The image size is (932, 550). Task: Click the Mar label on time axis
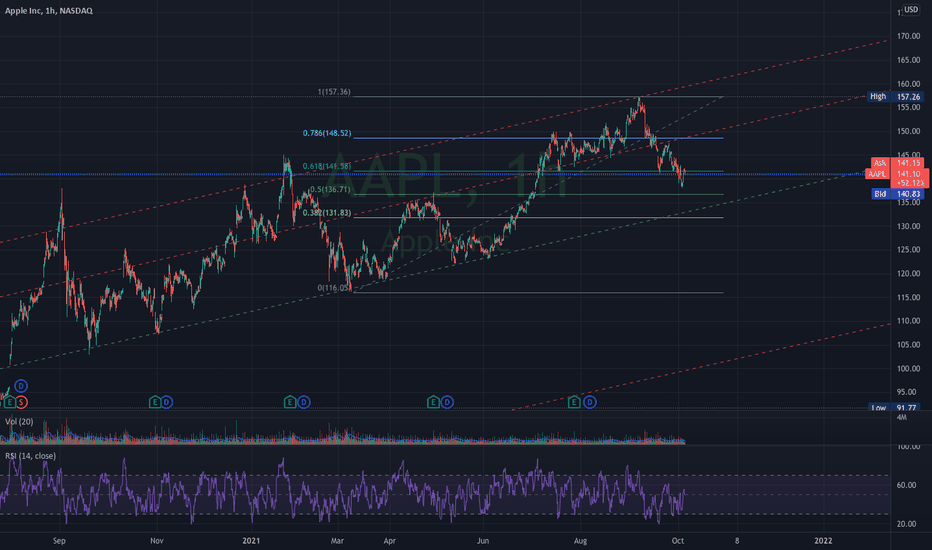[337, 540]
